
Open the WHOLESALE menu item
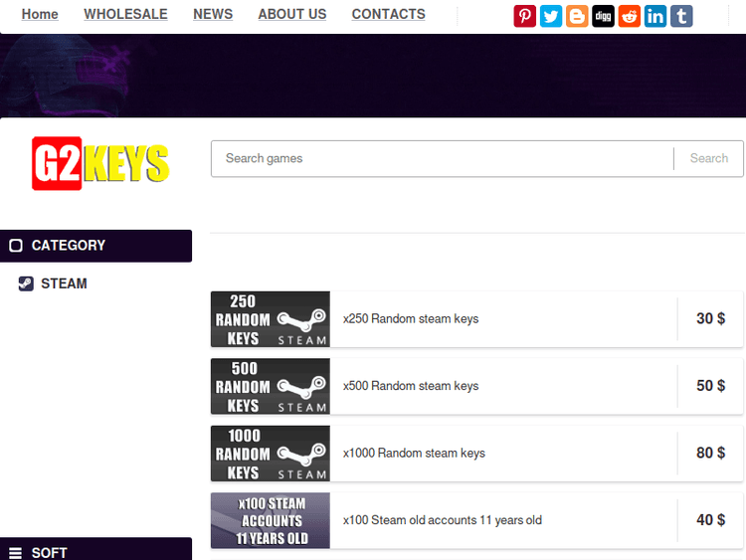125,14
